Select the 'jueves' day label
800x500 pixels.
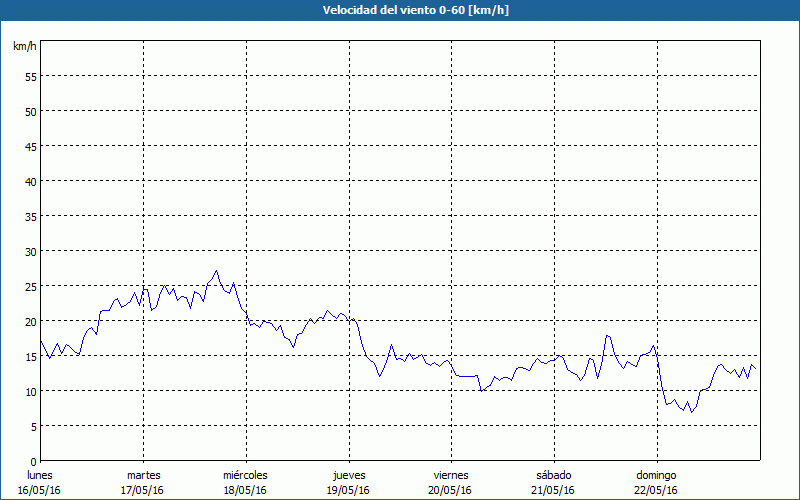(348, 474)
